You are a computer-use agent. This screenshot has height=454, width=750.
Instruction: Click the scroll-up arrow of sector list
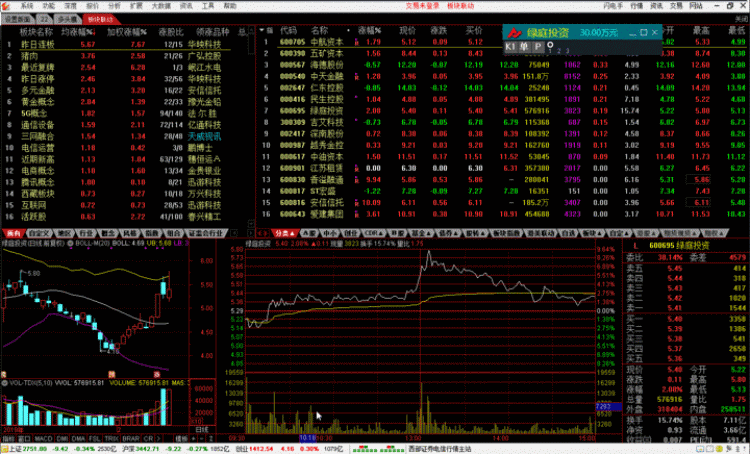[251, 31]
